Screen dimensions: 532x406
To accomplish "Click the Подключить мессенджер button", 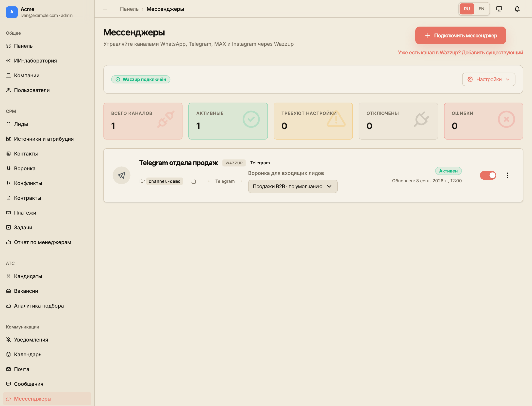I will coord(461,35).
